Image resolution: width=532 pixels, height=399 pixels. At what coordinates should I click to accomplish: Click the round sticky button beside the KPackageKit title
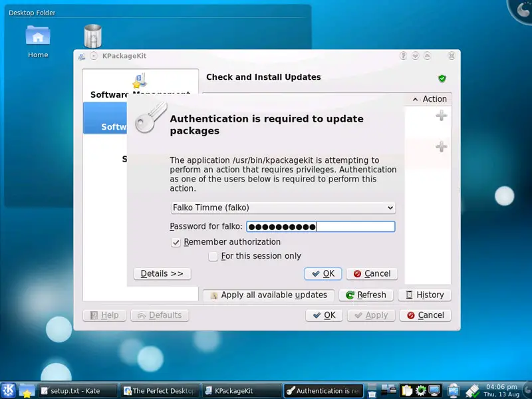94,56
